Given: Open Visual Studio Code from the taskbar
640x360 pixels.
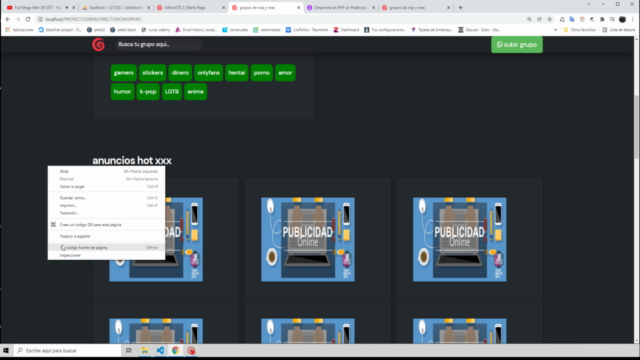Looking at the screenshot, I should 160,351.
